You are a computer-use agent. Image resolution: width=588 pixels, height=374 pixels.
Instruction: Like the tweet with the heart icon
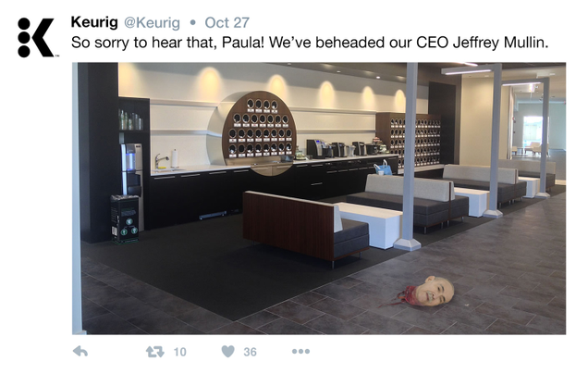coord(228,352)
